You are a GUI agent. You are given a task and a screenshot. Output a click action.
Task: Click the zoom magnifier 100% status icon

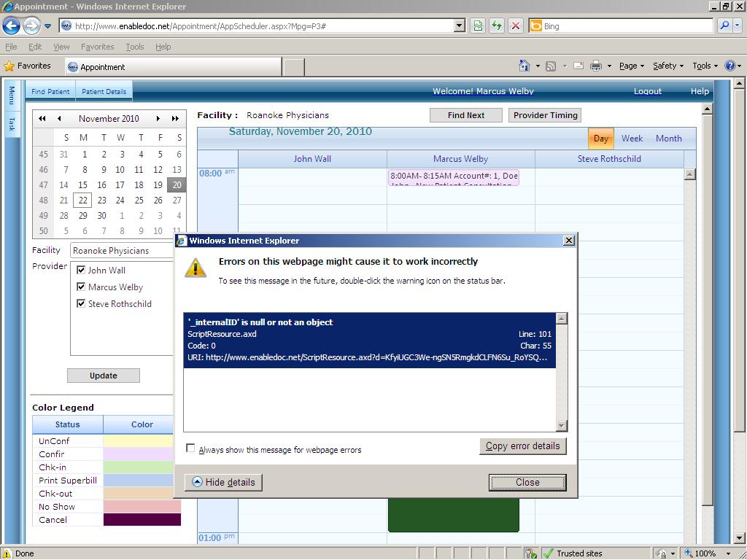point(689,553)
